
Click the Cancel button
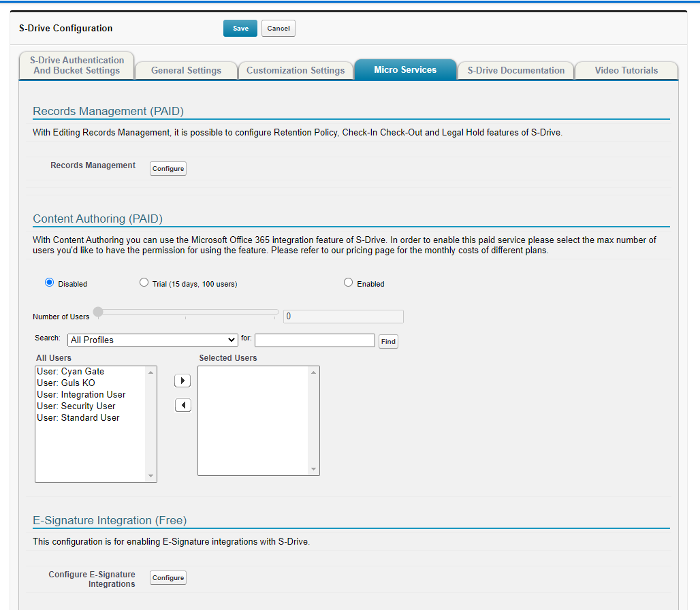coord(278,29)
